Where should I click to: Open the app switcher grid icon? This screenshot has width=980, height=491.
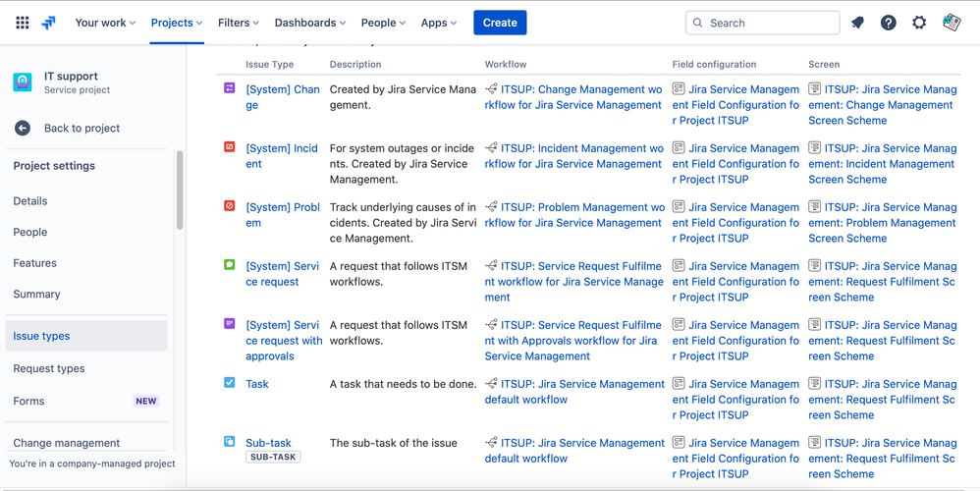(23, 23)
